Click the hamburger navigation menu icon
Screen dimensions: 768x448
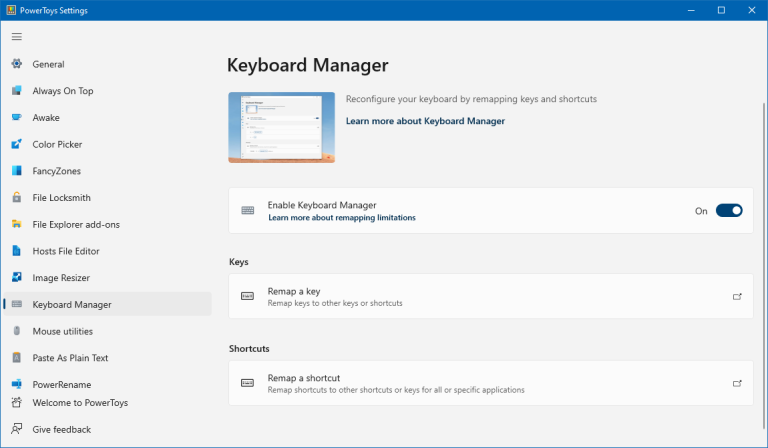pyautogui.click(x=16, y=36)
